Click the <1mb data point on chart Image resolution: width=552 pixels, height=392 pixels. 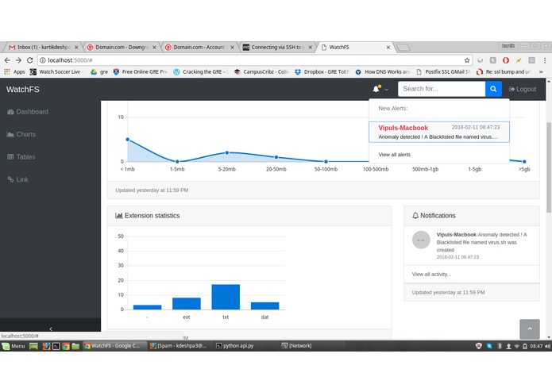click(127, 139)
